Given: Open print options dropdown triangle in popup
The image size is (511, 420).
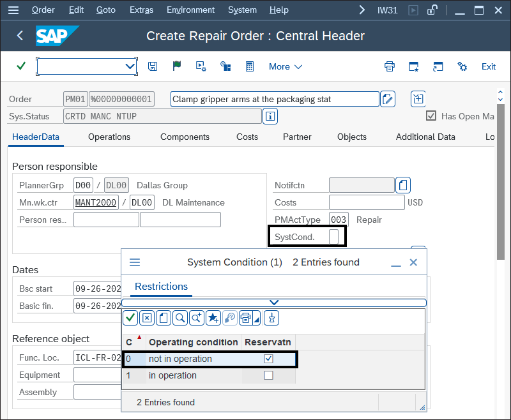Looking at the screenshot, I should 257,318.
